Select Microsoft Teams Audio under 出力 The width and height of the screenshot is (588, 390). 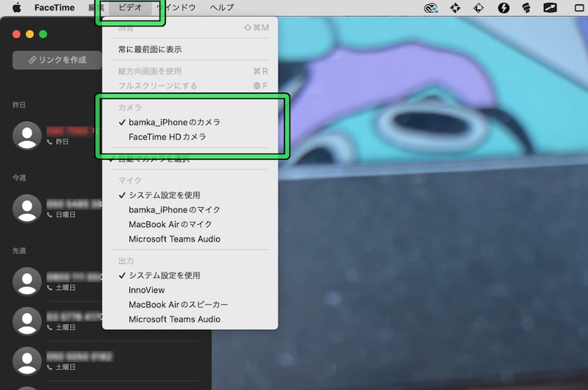point(190,319)
